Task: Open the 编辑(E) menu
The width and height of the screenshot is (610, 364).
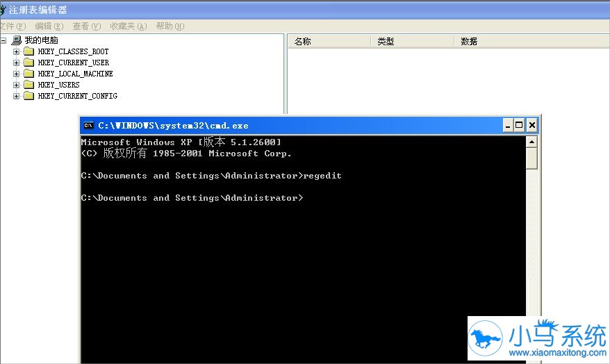Action: (x=49, y=26)
